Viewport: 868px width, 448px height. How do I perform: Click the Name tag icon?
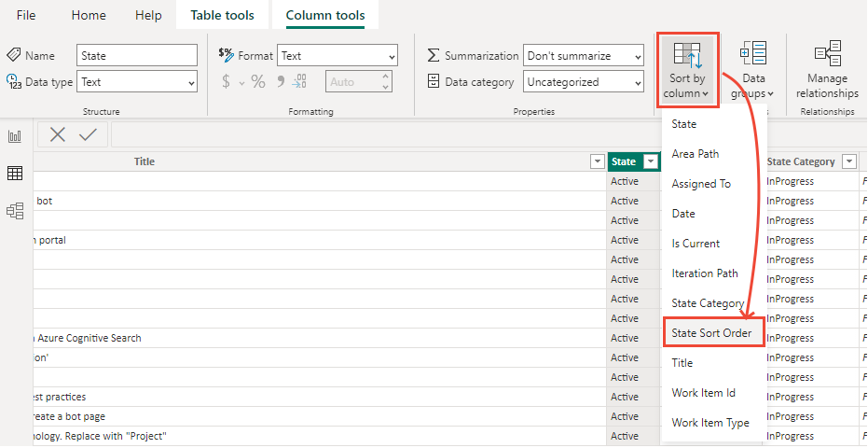tap(13, 55)
